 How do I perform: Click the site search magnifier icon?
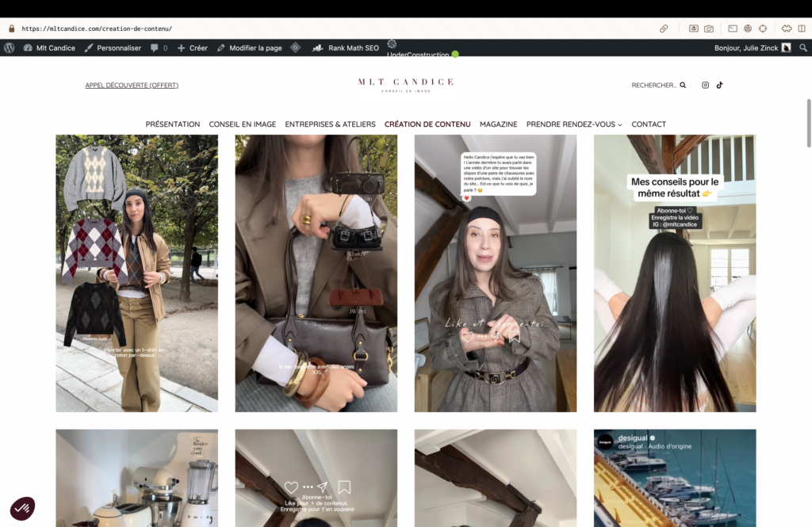point(683,85)
